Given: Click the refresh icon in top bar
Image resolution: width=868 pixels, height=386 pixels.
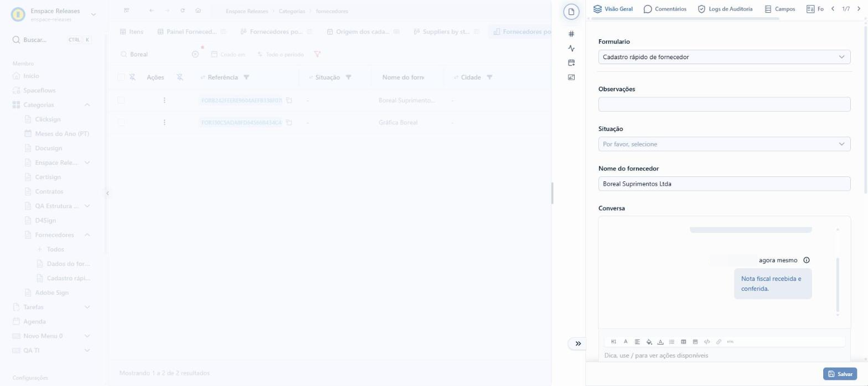Looking at the screenshot, I should pos(183,11).
